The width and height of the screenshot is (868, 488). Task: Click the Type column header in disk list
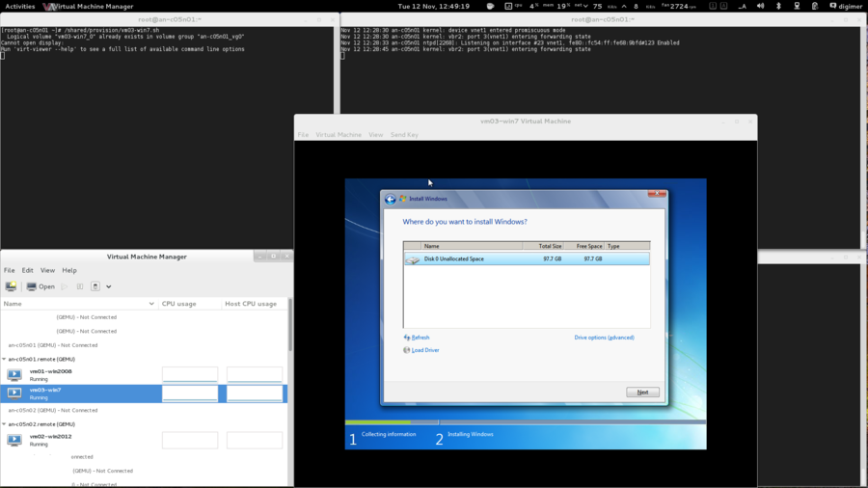click(627, 246)
